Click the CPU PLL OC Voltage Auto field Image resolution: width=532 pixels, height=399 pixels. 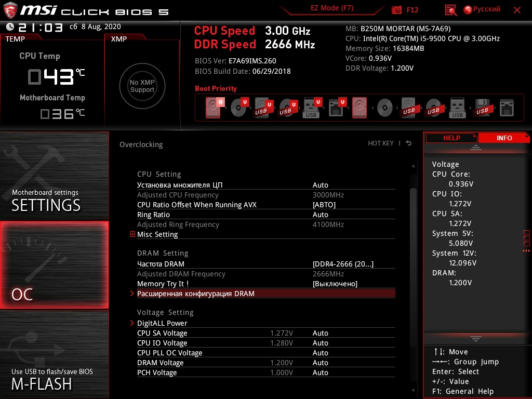[320, 353]
